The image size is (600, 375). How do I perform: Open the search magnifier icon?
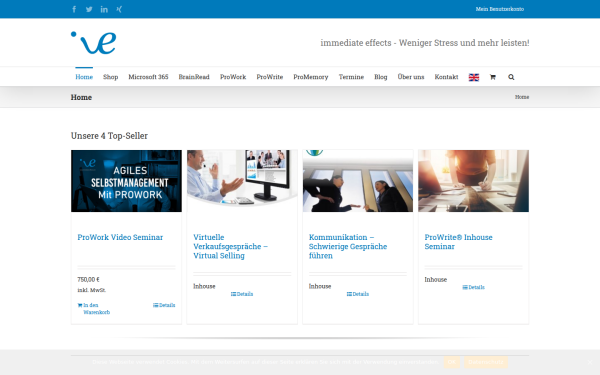[x=511, y=77]
